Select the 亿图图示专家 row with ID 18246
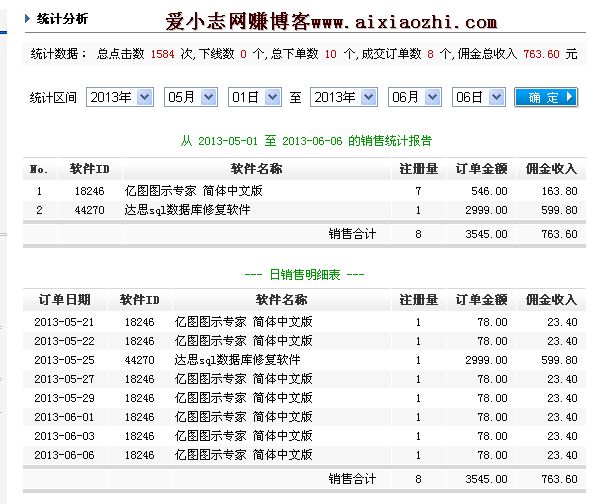This screenshot has height=504, width=599. (x=304, y=191)
